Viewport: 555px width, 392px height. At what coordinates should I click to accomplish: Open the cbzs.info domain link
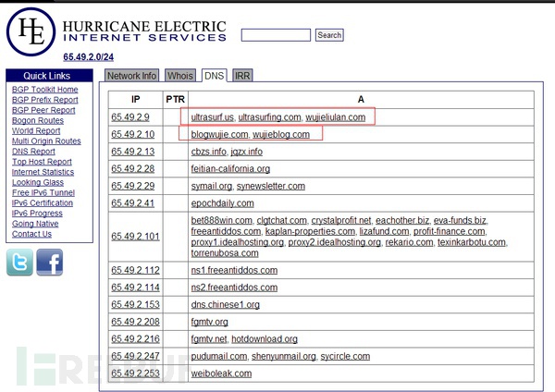coord(208,152)
